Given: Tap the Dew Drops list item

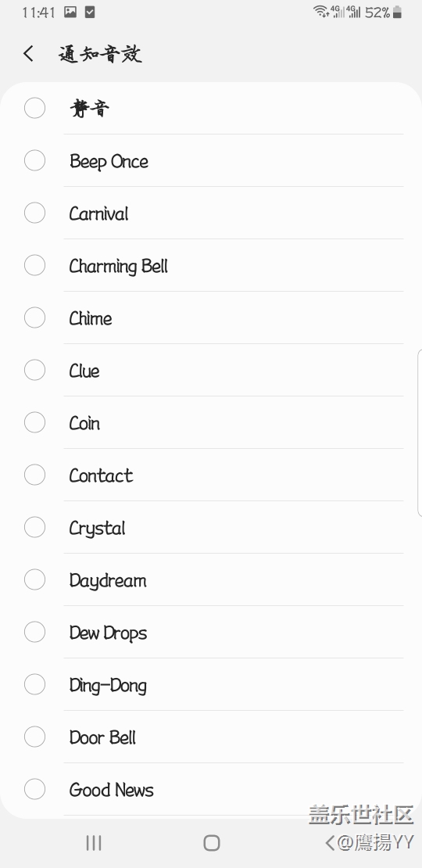Looking at the screenshot, I should pyautogui.click(x=211, y=632).
